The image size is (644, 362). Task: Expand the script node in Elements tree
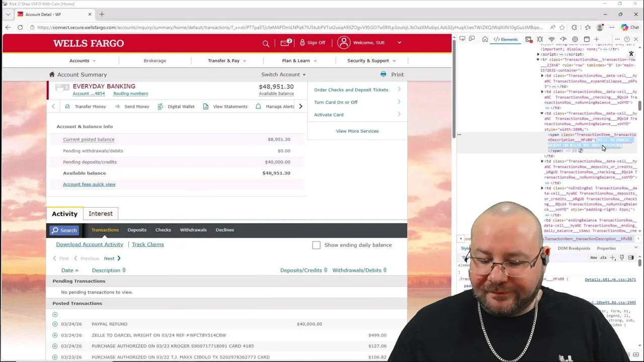point(538,54)
